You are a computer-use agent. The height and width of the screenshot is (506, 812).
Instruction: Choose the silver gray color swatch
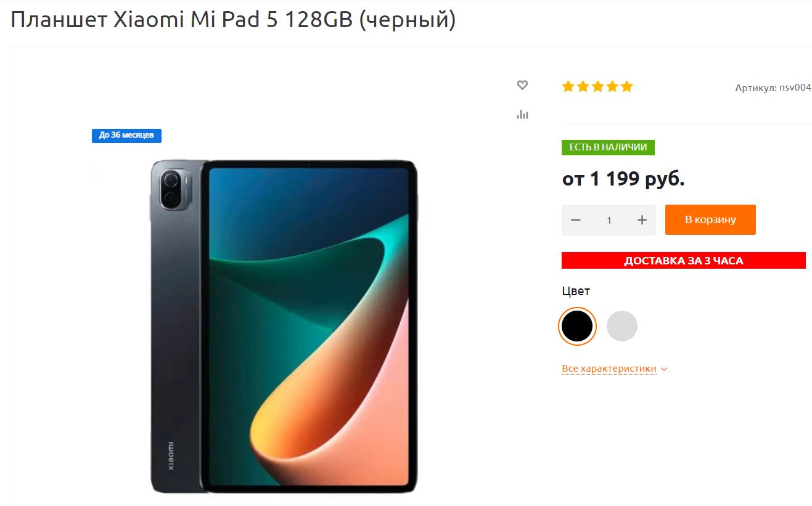pyautogui.click(x=621, y=326)
